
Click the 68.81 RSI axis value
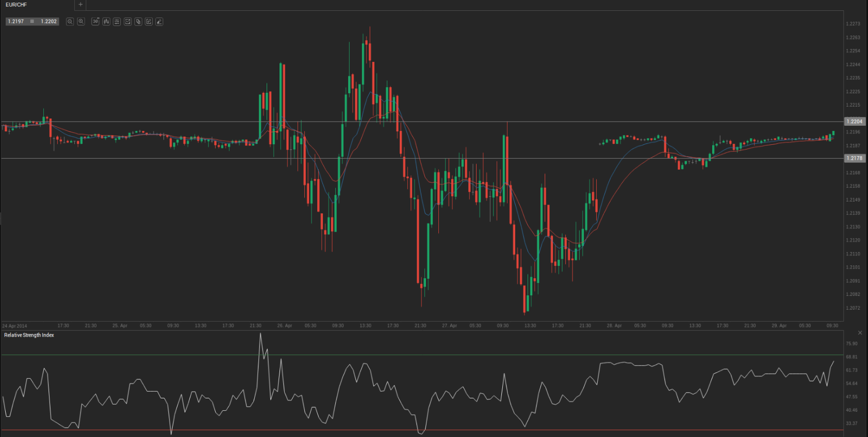pos(851,357)
